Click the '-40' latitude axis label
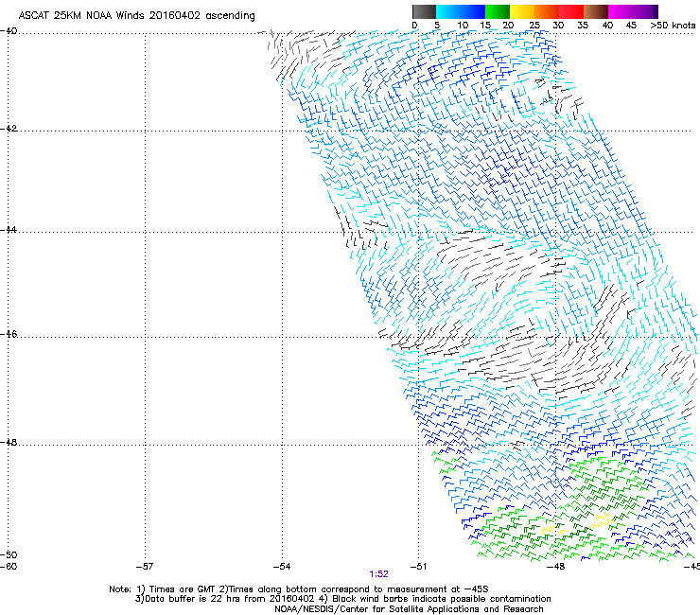The width and height of the screenshot is (700, 615). 9,31
